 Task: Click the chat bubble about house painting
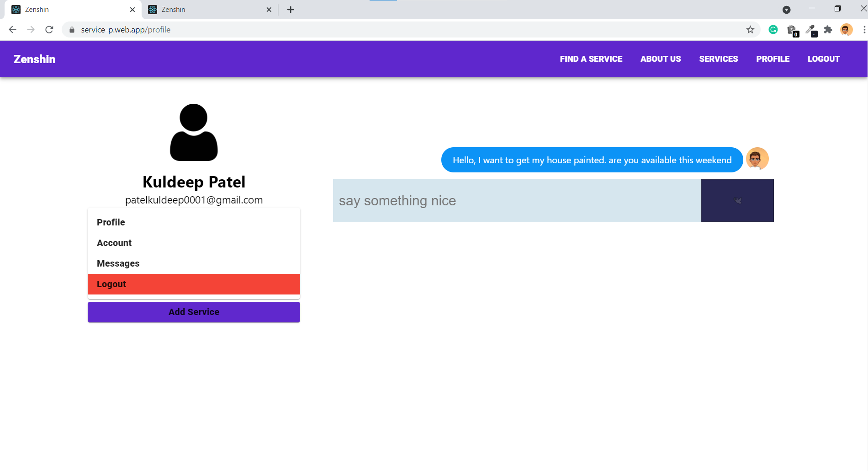[x=592, y=160]
